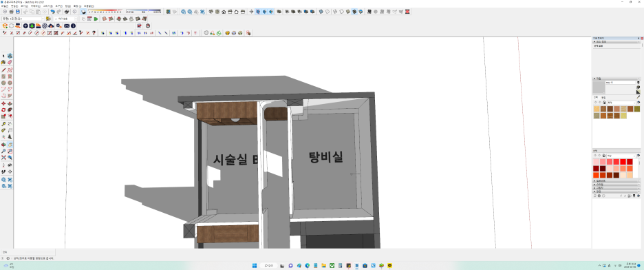The width and height of the screenshot is (644, 270).
Task: Choose the Tape Measure tool
Action: click(x=3, y=124)
